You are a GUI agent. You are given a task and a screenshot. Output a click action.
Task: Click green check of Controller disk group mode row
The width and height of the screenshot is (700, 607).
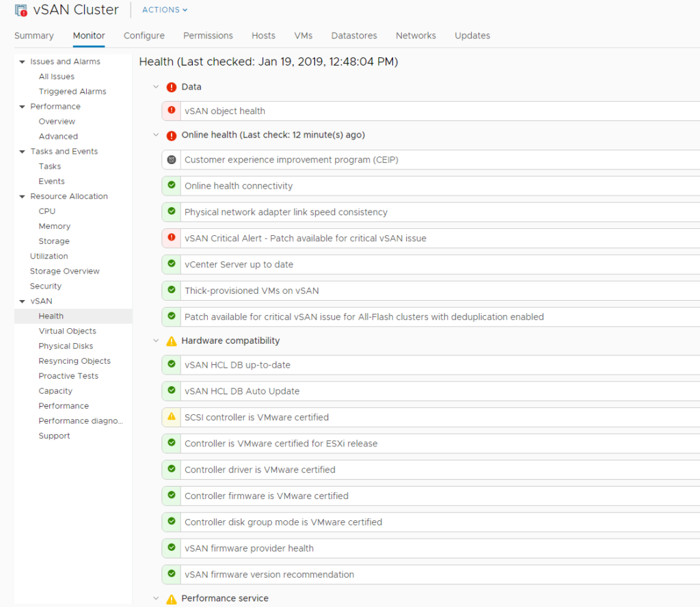click(x=172, y=521)
